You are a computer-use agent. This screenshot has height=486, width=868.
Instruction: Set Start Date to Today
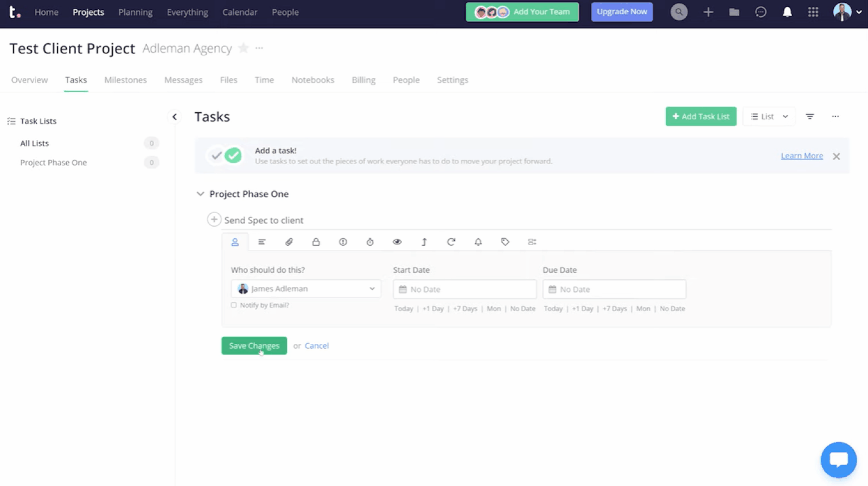pyautogui.click(x=404, y=309)
